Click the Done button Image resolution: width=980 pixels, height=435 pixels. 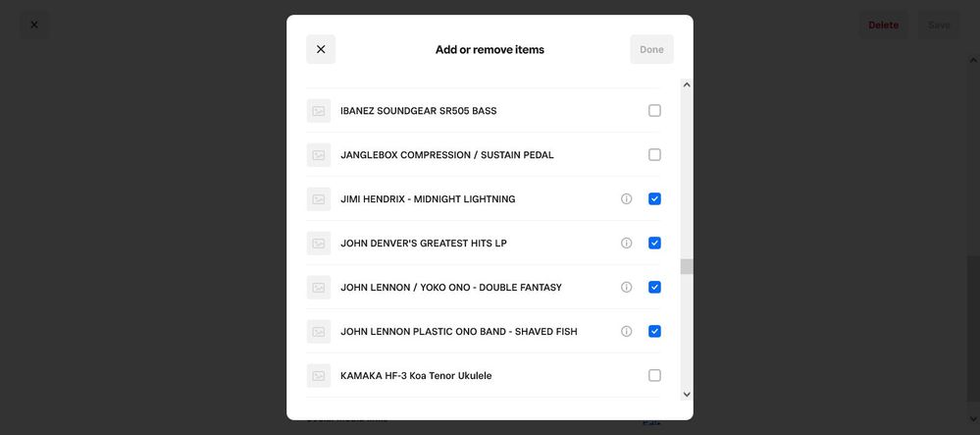651,49
